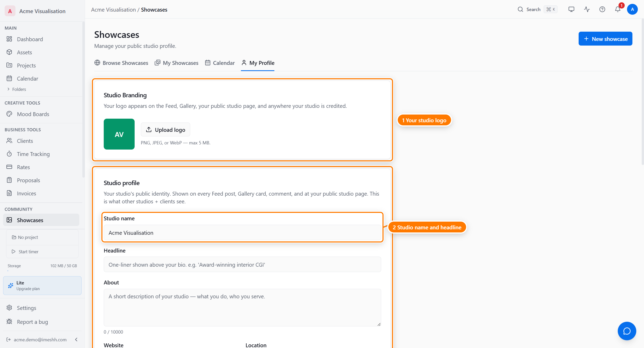Switch to My Showcases tab
Screen dimensions: 644x348
(177, 63)
